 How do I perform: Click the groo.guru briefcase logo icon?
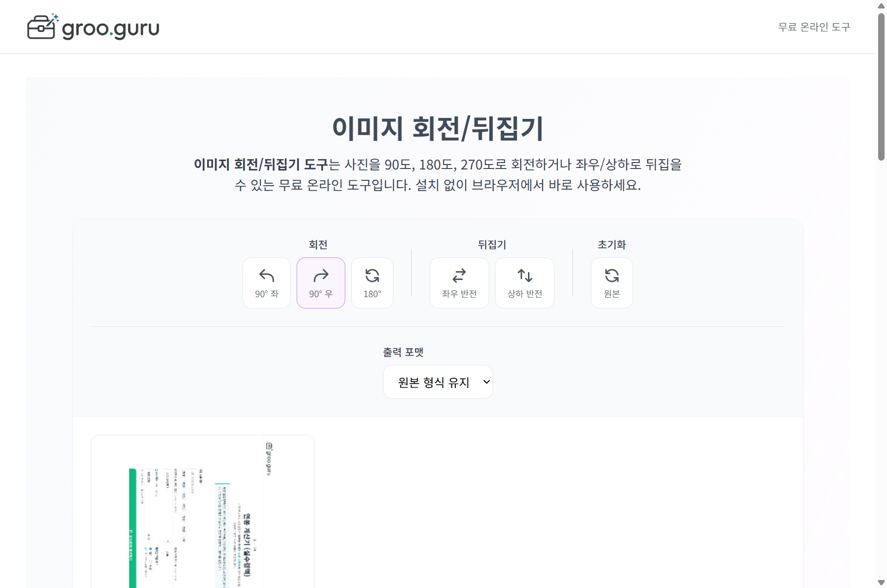[x=42, y=27]
